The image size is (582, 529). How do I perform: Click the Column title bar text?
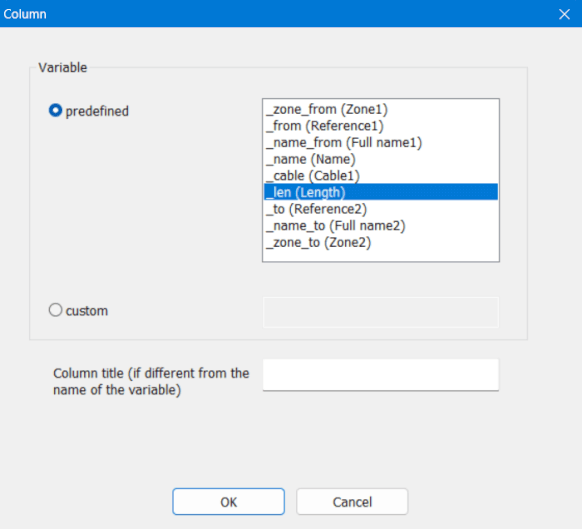click(x=25, y=14)
